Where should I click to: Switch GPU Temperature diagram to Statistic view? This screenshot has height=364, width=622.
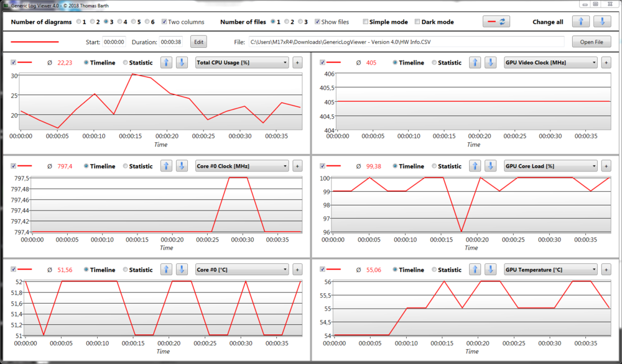pos(434,270)
